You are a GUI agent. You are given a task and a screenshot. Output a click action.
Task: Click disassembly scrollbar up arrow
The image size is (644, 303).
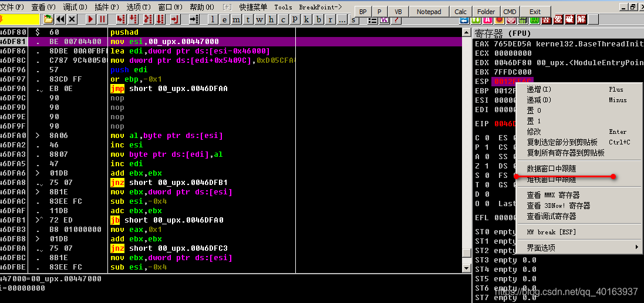pyautogui.click(x=466, y=32)
